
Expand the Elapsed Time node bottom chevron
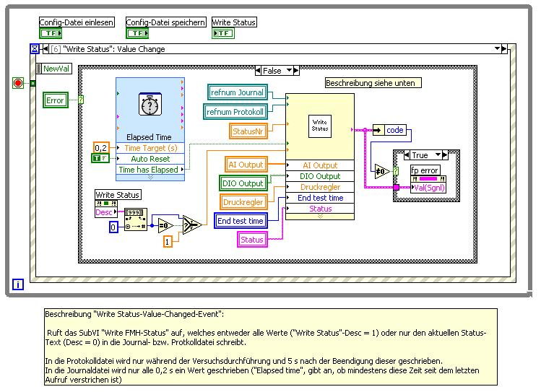click(150, 178)
